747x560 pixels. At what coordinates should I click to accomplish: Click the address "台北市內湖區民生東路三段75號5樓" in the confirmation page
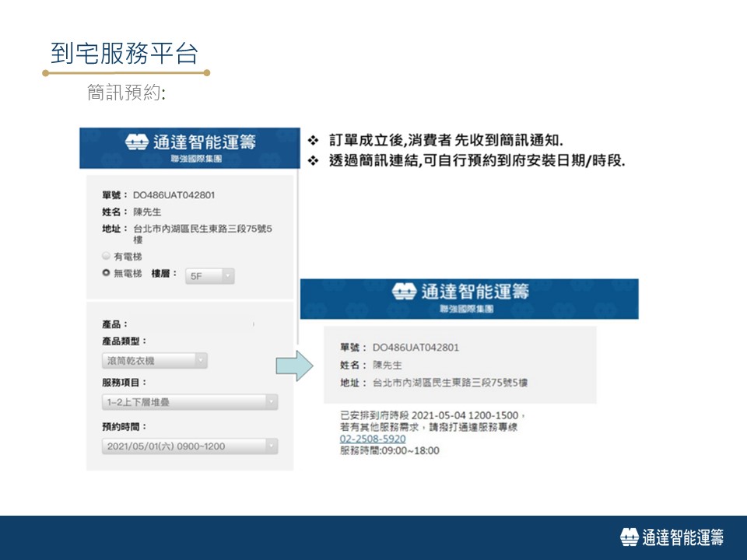[451, 383]
